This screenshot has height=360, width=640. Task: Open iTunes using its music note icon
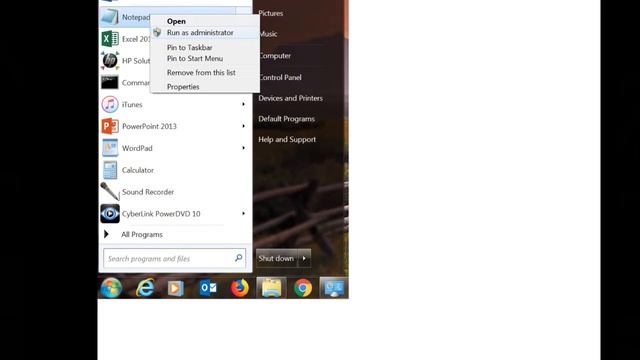click(109, 104)
